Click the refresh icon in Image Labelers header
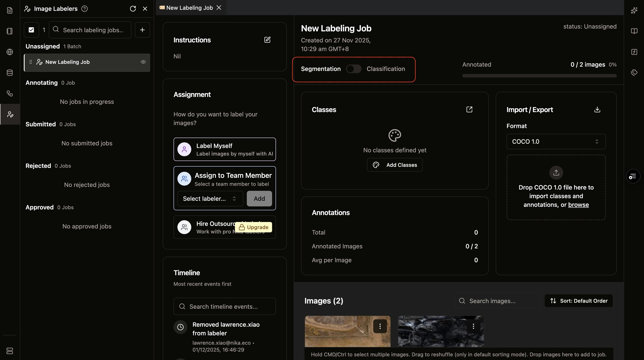Image resolution: width=644 pixels, height=360 pixels. (133, 9)
